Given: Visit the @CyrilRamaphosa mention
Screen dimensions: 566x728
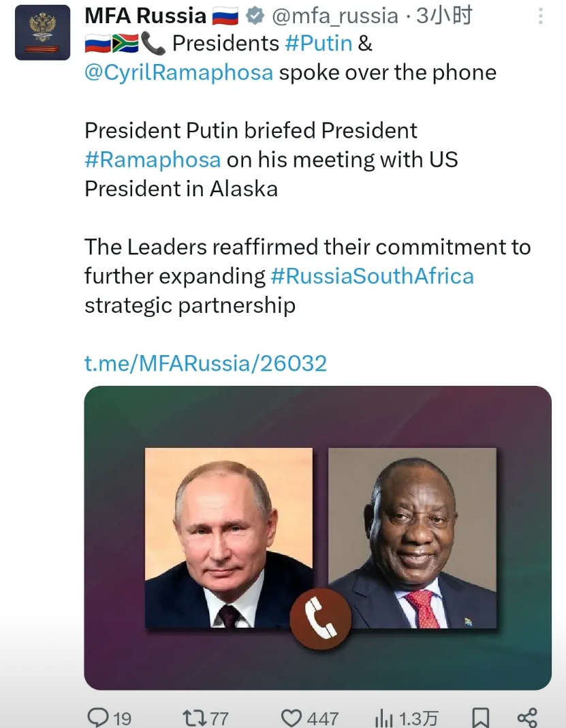Looking at the screenshot, I should (x=178, y=72).
